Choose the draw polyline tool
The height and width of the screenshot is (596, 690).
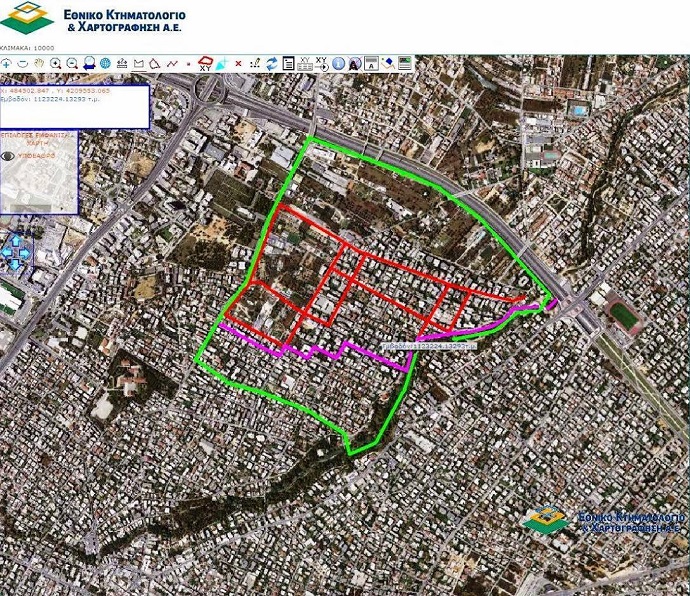172,64
